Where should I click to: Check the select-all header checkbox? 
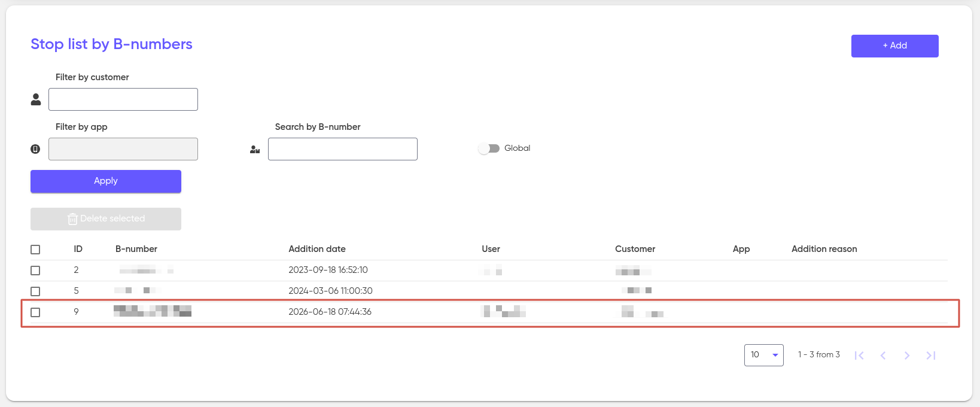point(35,250)
